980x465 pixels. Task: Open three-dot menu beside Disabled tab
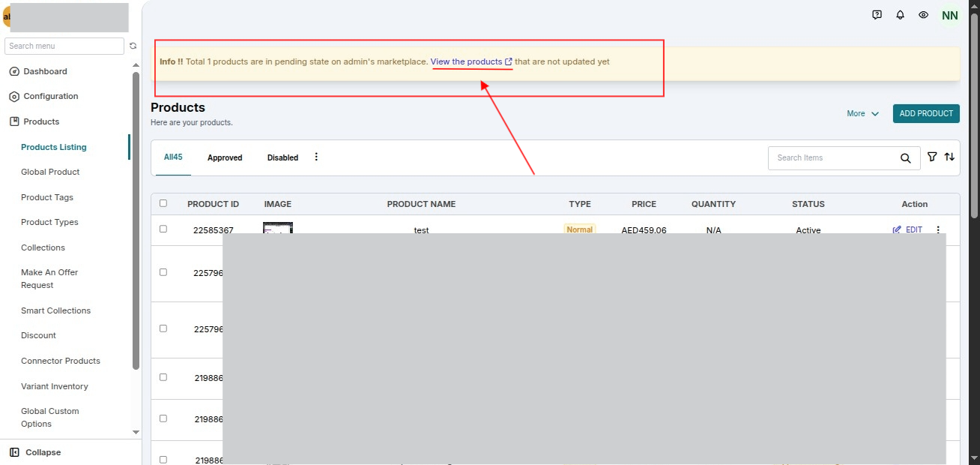[316, 157]
